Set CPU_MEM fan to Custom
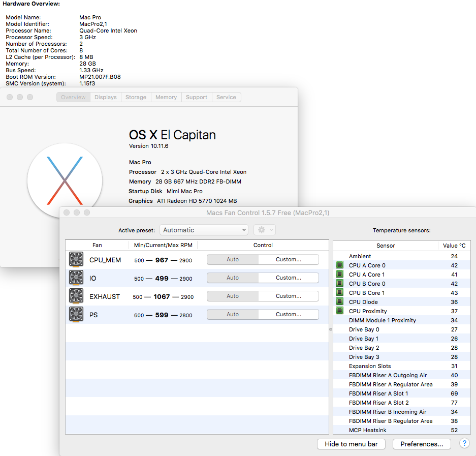The width and height of the screenshot is (476, 456). (x=289, y=259)
